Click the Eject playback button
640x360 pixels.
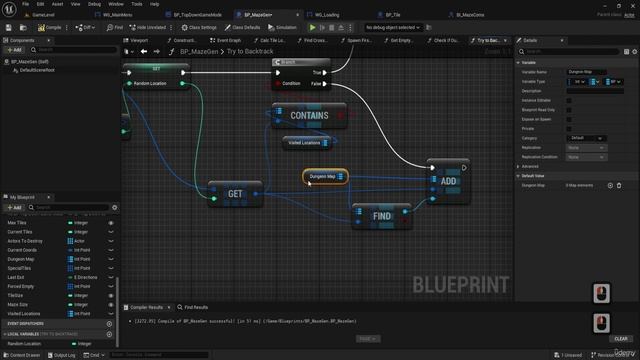coord(341,27)
